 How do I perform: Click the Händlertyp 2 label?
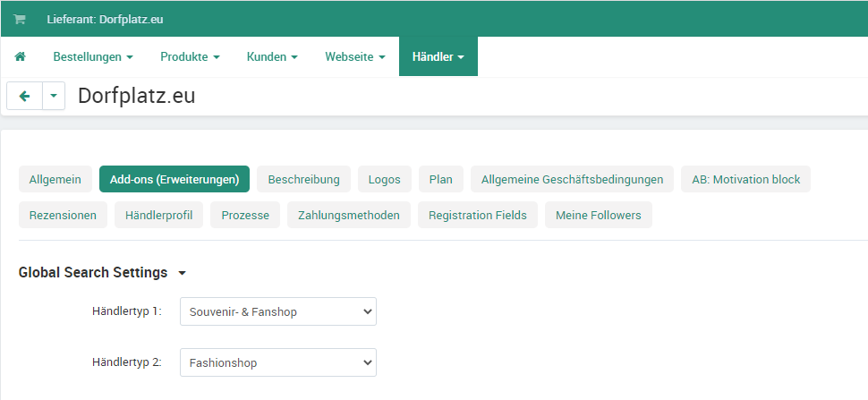[x=127, y=362]
